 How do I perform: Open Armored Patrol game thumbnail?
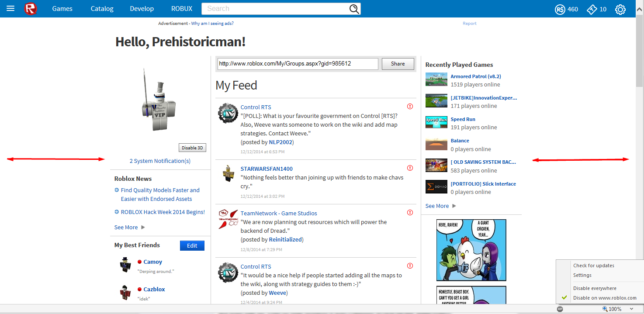coord(436,79)
